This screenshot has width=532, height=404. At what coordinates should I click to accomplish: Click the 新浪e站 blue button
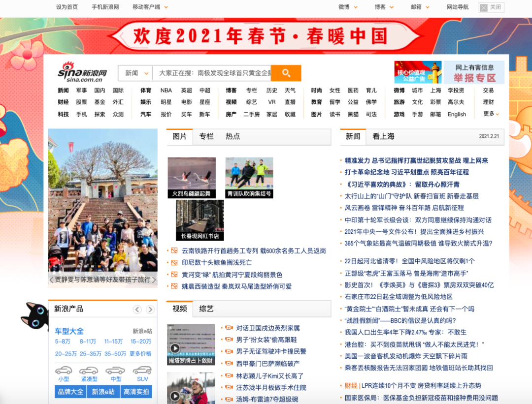pos(103,392)
